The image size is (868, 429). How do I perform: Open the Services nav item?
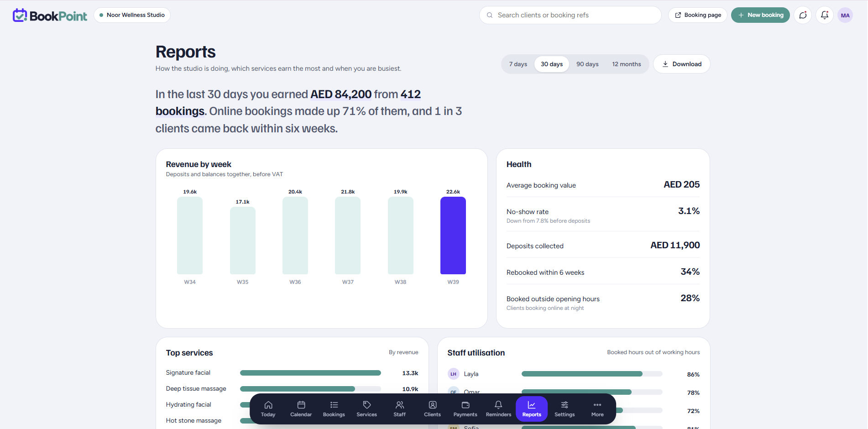(x=367, y=409)
